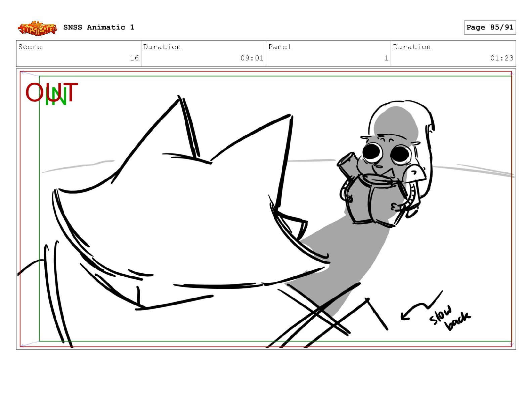Click the 'Page 85/91' page indicator
Image resolution: width=532 pixels, height=411 pixels.
[490, 28]
